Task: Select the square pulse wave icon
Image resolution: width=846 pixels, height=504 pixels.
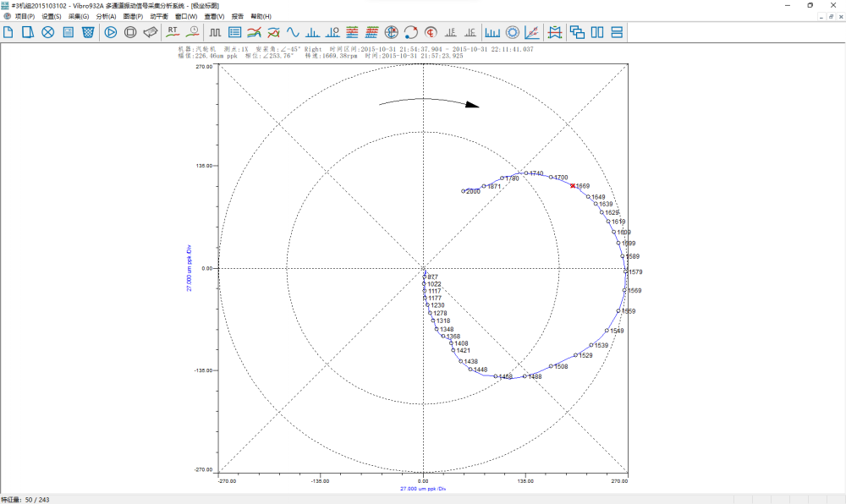Action: (215, 32)
